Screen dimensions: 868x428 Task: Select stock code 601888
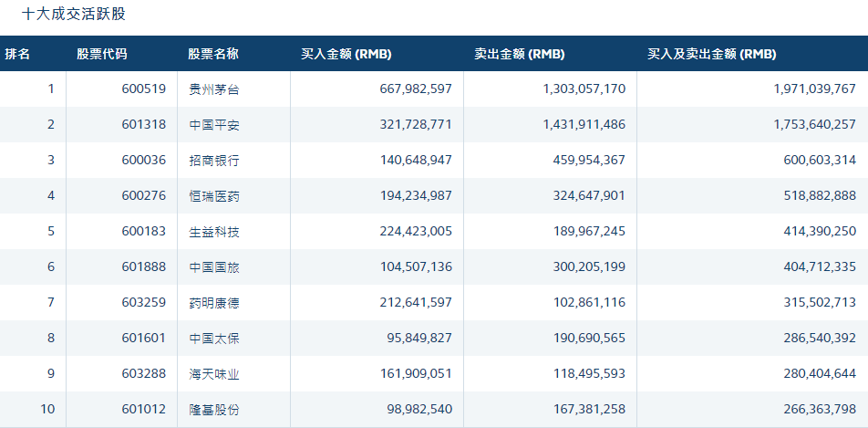[144, 266]
